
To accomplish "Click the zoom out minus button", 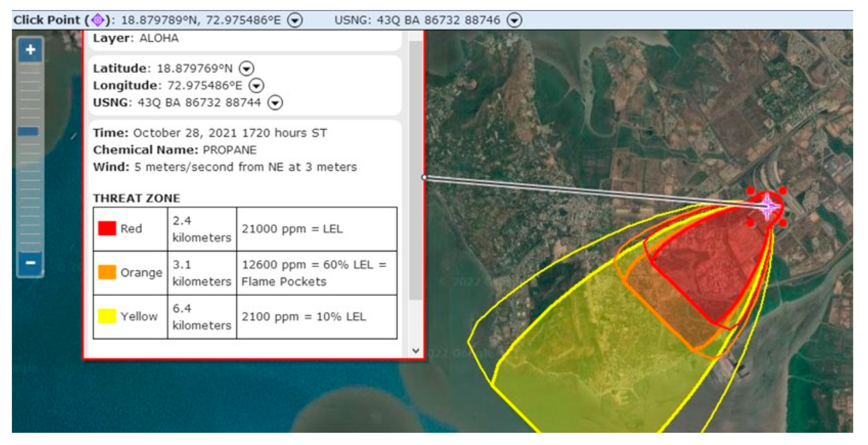I will coord(30,263).
